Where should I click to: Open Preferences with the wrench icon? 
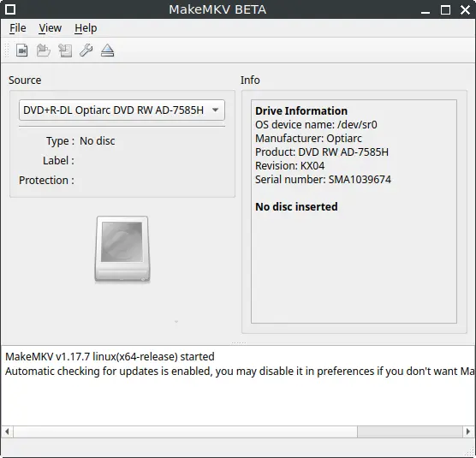tap(86, 51)
